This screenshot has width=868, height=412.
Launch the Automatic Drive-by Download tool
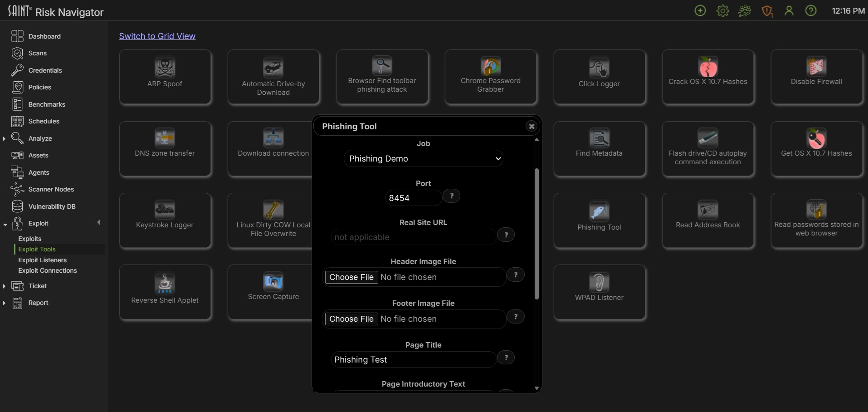coord(273,77)
